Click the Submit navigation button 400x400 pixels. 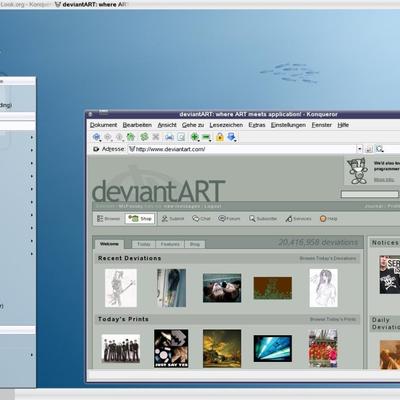[173, 219]
